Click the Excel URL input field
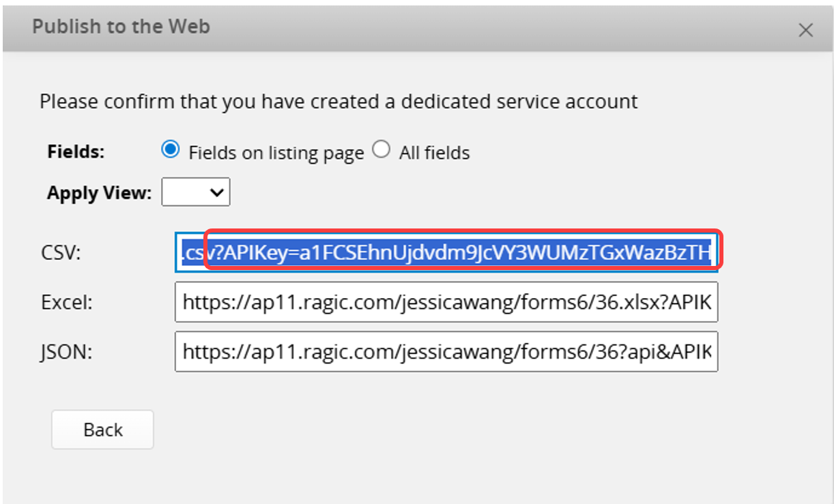Viewport: 834px width, 504px height. pyautogui.click(x=446, y=302)
